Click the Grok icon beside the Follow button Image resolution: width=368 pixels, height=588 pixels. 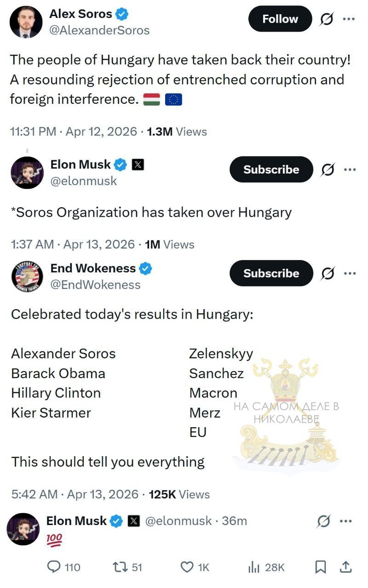[327, 19]
